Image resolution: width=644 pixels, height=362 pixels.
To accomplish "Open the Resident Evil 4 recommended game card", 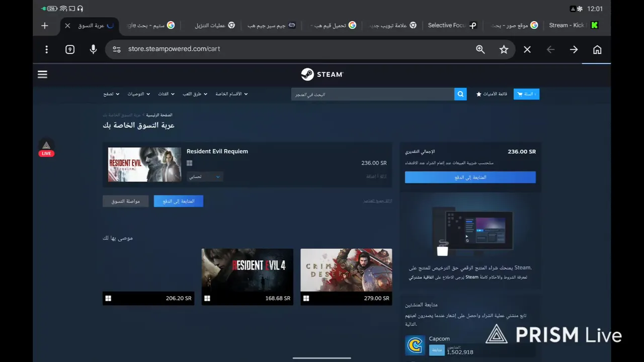I will click(x=248, y=277).
